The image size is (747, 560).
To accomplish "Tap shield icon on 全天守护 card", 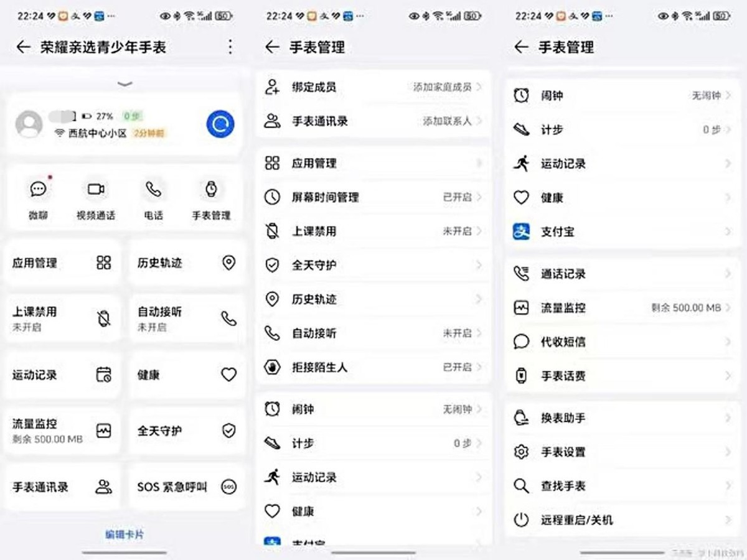I will [x=229, y=431].
